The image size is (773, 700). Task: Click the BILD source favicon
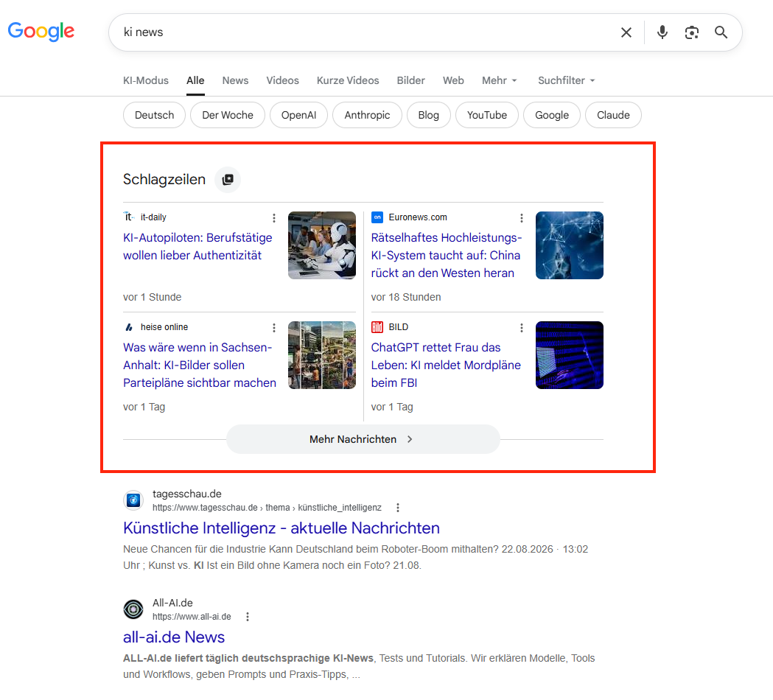(x=377, y=327)
